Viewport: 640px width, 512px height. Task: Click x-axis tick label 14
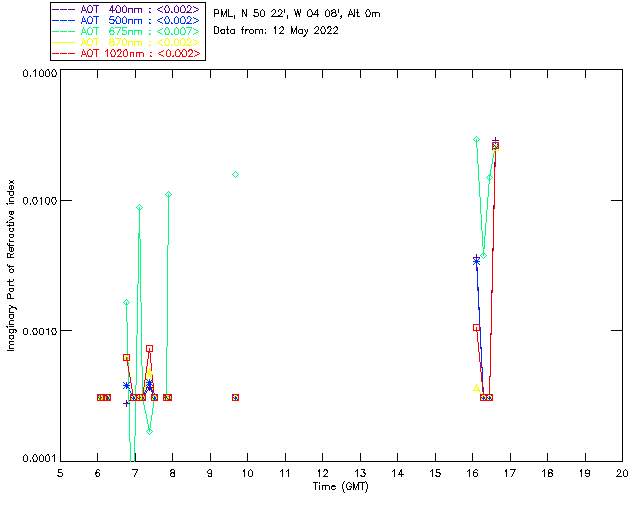[398, 473]
